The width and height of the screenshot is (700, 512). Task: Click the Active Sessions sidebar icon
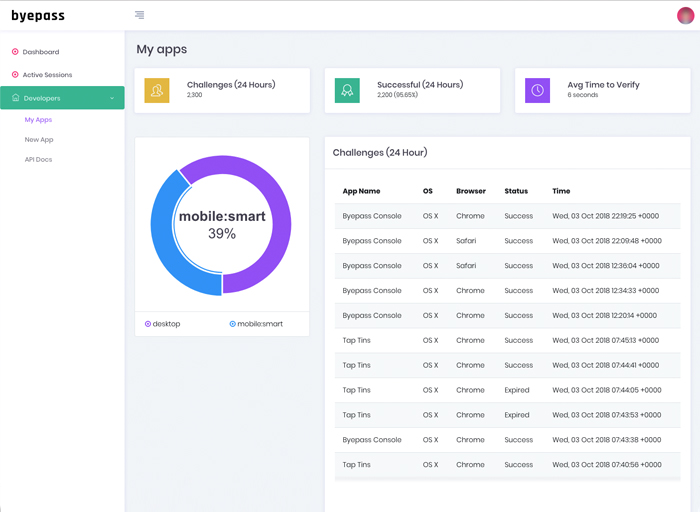(x=15, y=75)
